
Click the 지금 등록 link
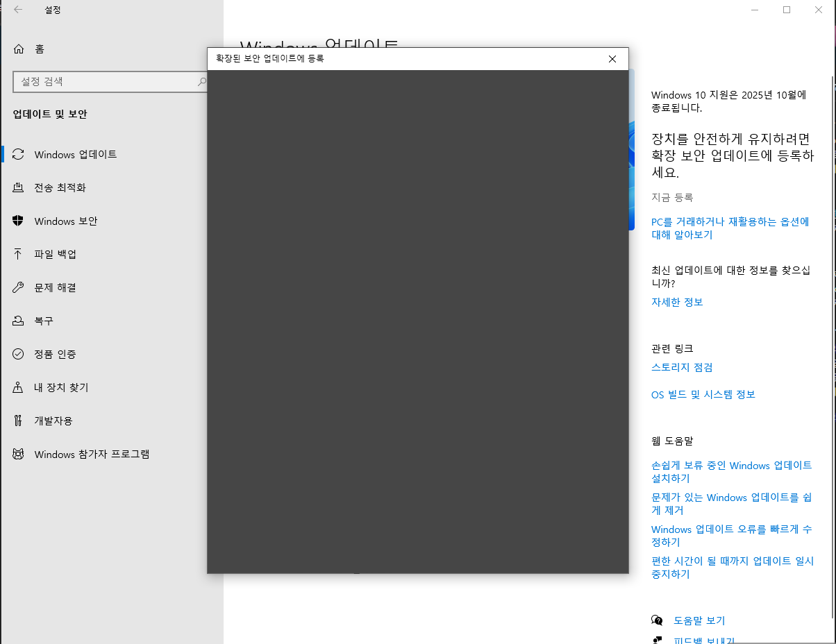(672, 197)
